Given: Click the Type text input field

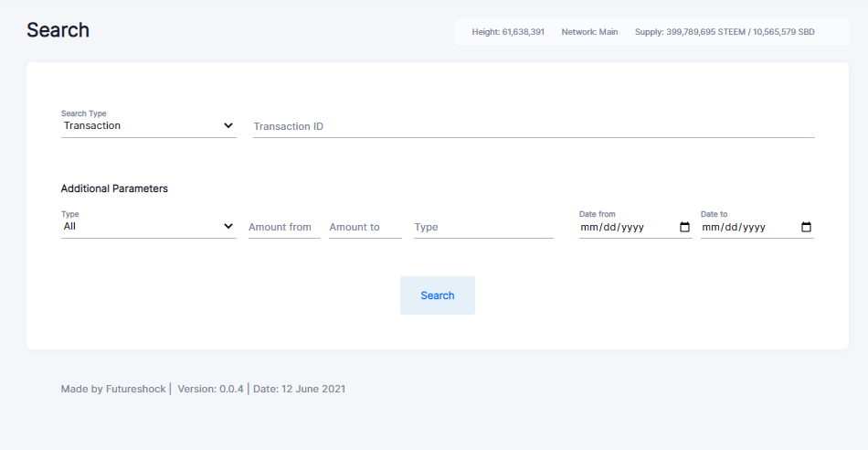Looking at the screenshot, I should pos(483,227).
